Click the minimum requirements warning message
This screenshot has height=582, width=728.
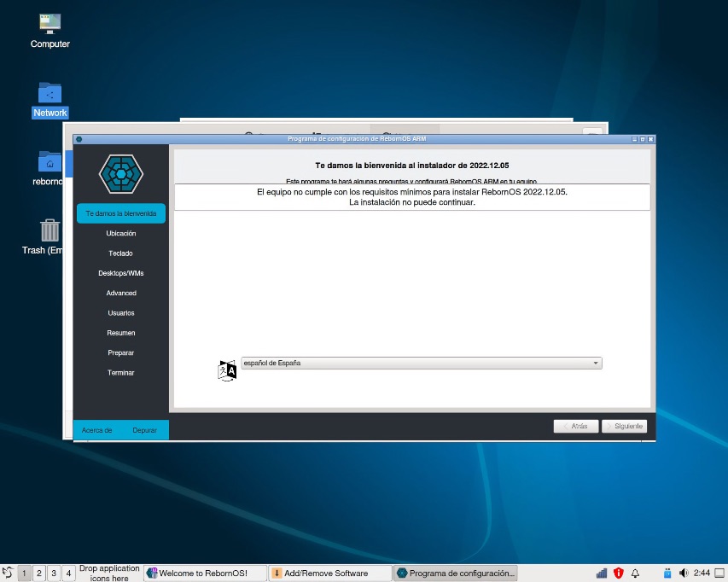412,197
